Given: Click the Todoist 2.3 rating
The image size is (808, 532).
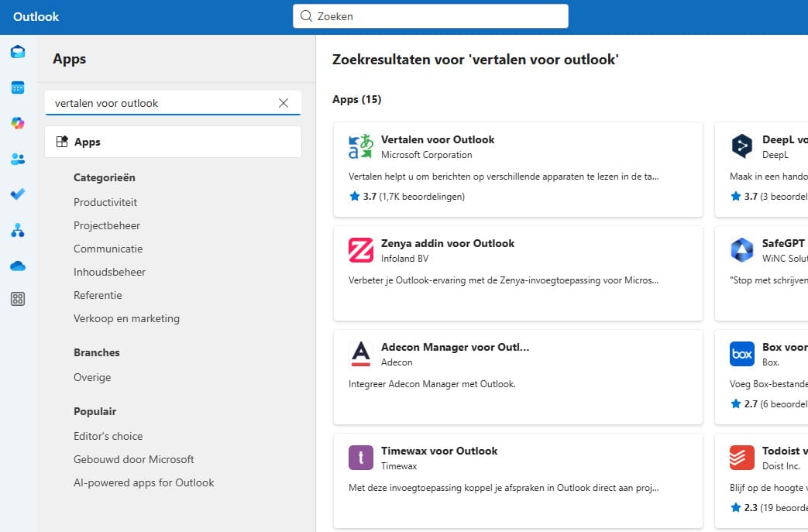Looking at the screenshot, I should coord(770,508).
